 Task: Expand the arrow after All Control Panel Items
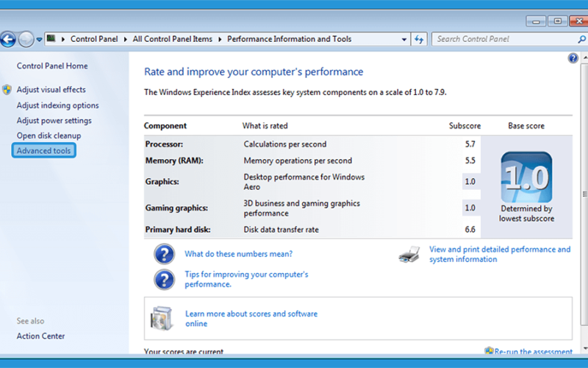(219, 39)
